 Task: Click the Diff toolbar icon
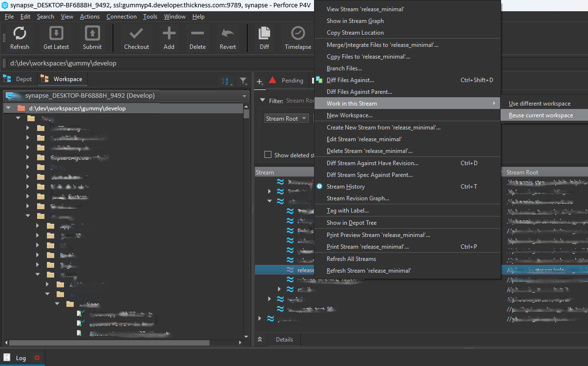coord(264,34)
